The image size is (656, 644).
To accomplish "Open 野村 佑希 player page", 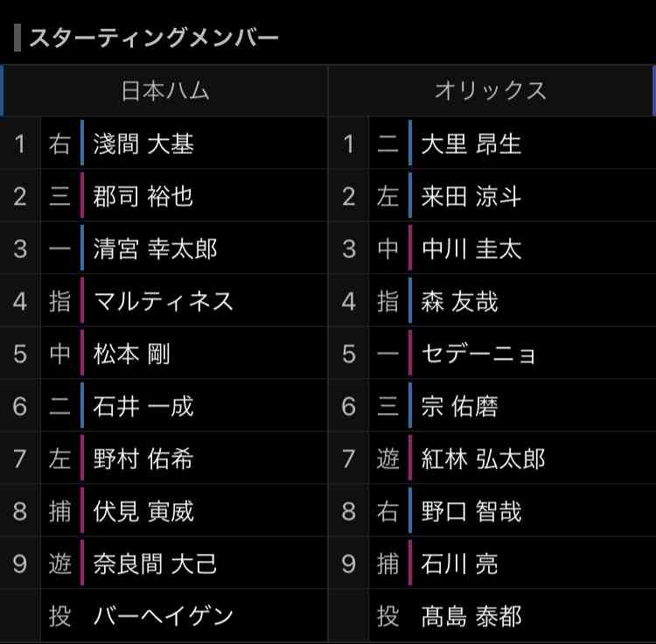I will tap(143, 459).
